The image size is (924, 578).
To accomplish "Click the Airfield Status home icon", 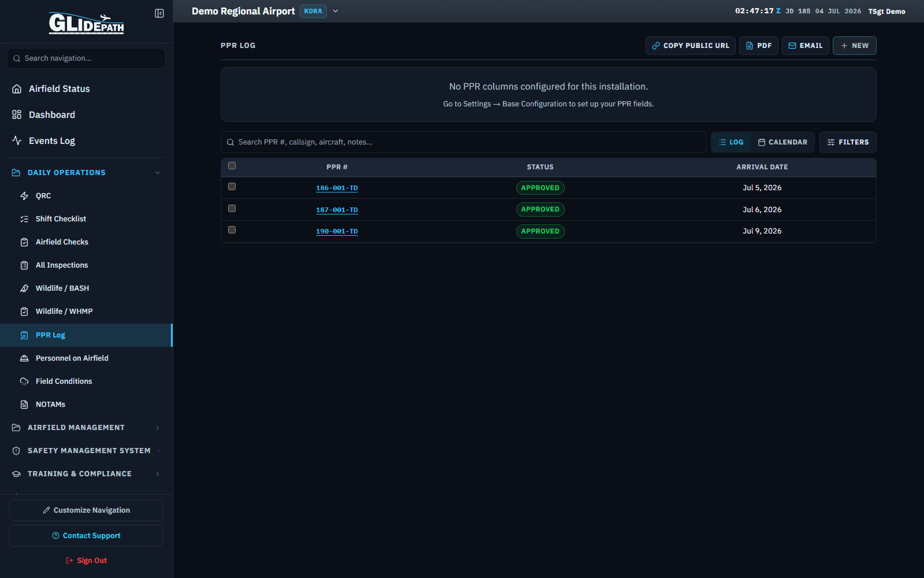I will [17, 89].
